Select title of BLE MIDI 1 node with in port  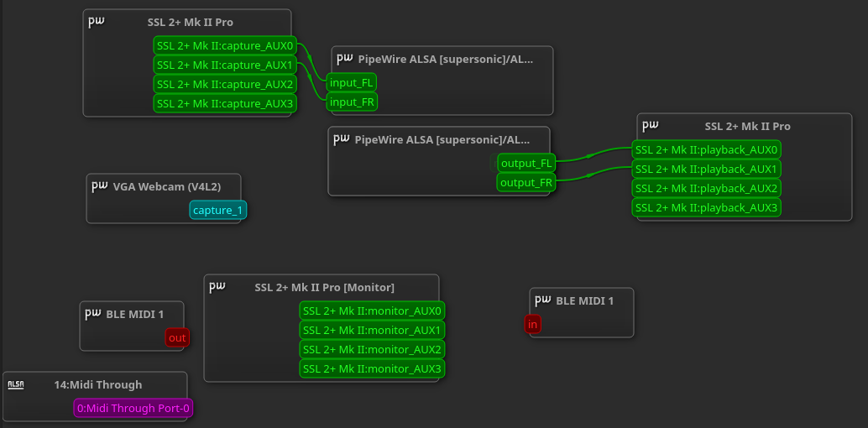tap(584, 300)
